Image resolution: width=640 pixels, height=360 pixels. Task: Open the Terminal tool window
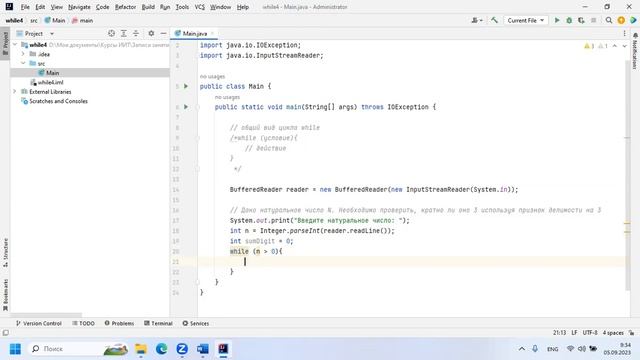(158, 323)
